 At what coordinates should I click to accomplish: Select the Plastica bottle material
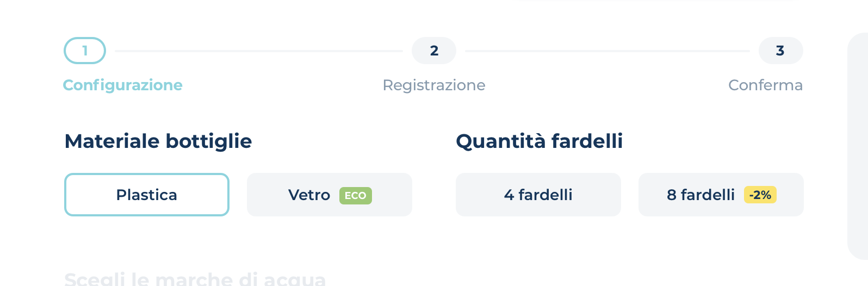pyautogui.click(x=147, y=195)
